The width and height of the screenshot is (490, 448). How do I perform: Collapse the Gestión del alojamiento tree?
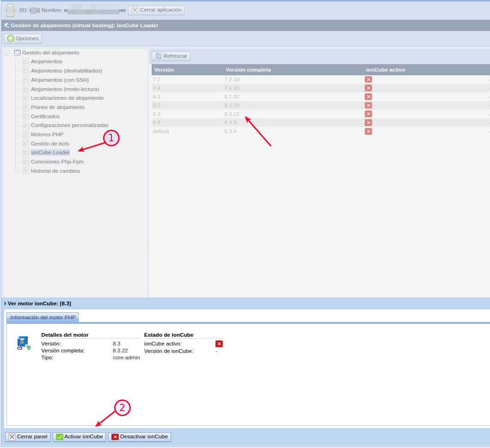(7, 53)
